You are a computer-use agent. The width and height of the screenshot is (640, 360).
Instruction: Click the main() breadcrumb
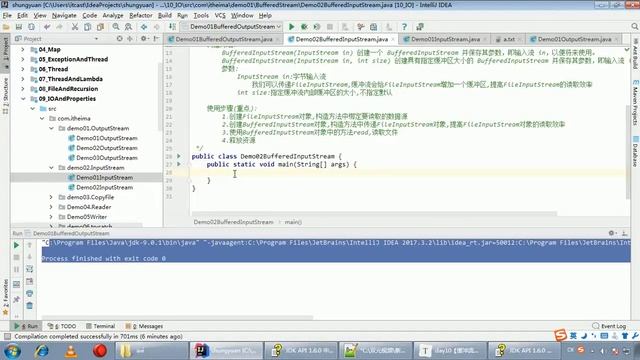293,222
